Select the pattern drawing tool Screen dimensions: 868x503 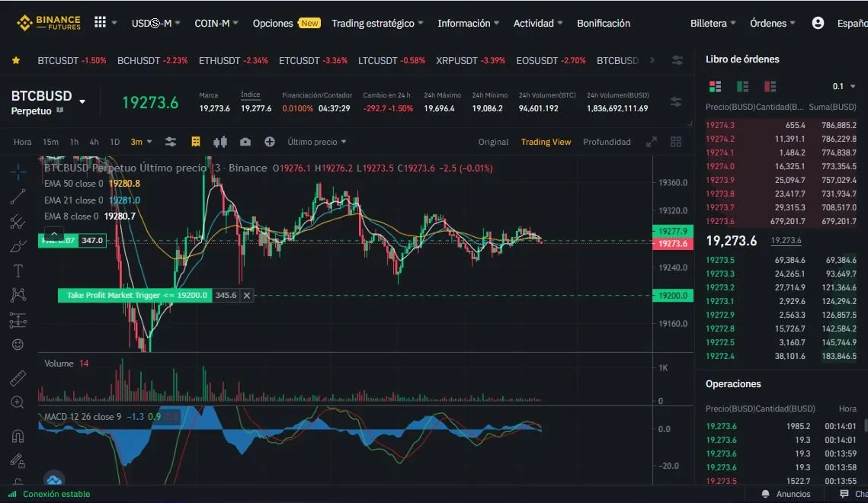point(18,295)
